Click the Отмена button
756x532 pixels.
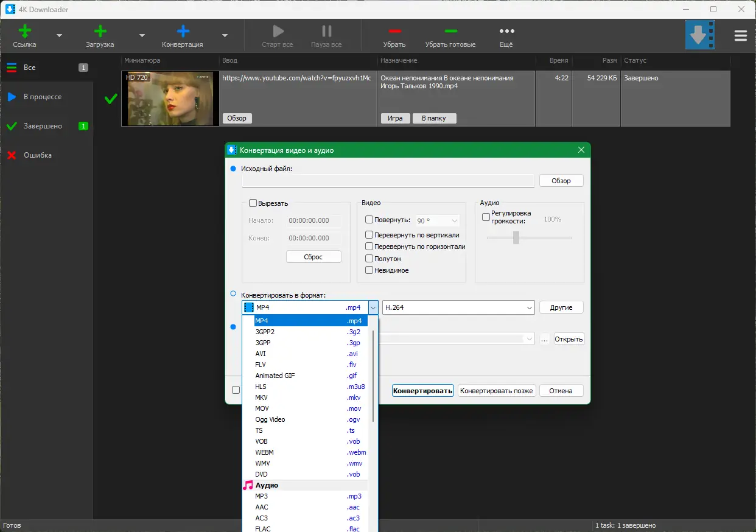click(x=561, y=391)
